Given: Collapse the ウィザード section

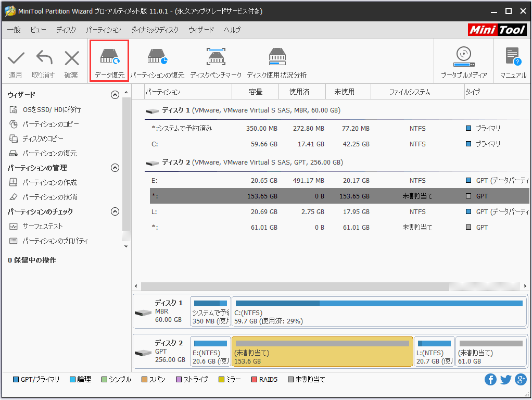Looking at the screenshot, I should tap(115, 95).
